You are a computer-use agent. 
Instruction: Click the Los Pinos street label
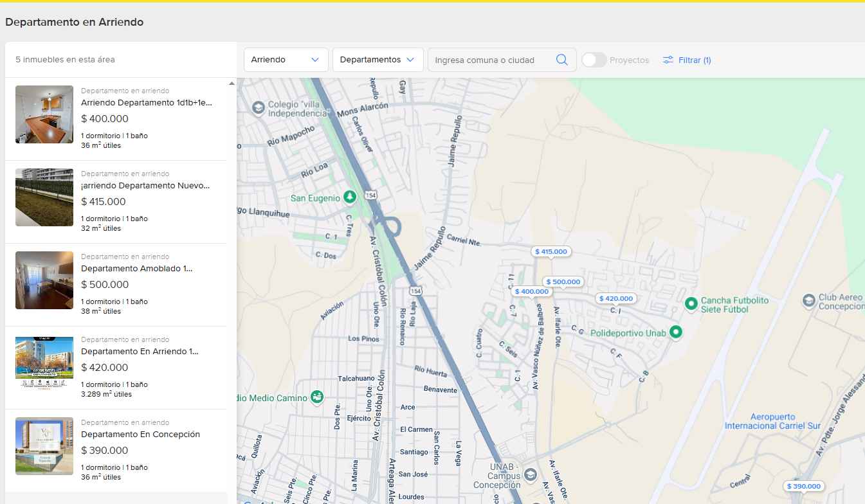pos(363,338)
